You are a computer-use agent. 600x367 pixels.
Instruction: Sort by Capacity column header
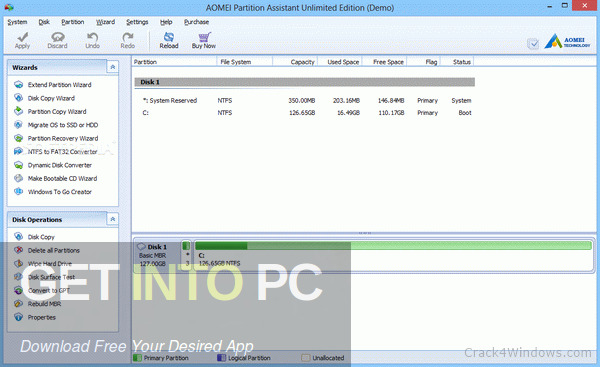coord(295,62)
